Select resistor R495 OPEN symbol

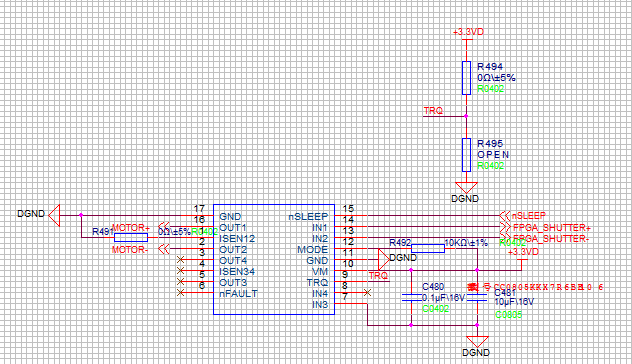[x=466, y=155]
